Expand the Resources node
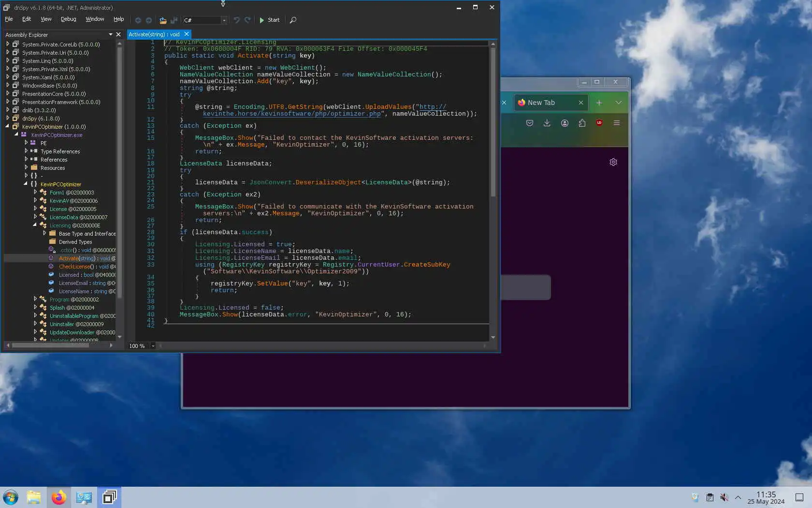Image resolution: width=812 pixels, height=508 pixels. point(26,168)
